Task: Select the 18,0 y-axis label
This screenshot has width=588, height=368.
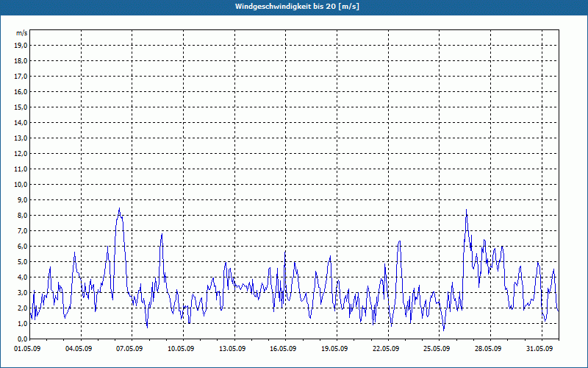Action: pyautogui.click(x=21, y=61)
